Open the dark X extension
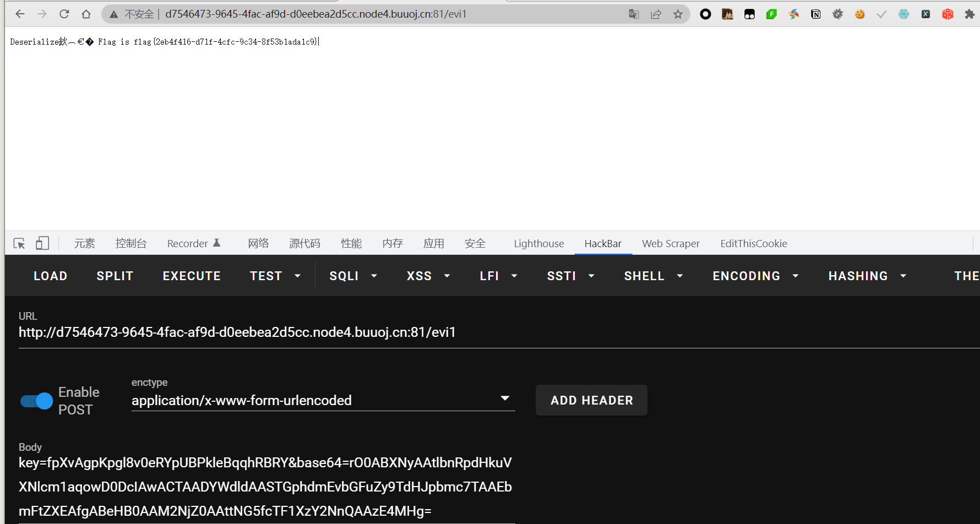The width and height of the screenshot is (980, 524). [x=925, y=14]
